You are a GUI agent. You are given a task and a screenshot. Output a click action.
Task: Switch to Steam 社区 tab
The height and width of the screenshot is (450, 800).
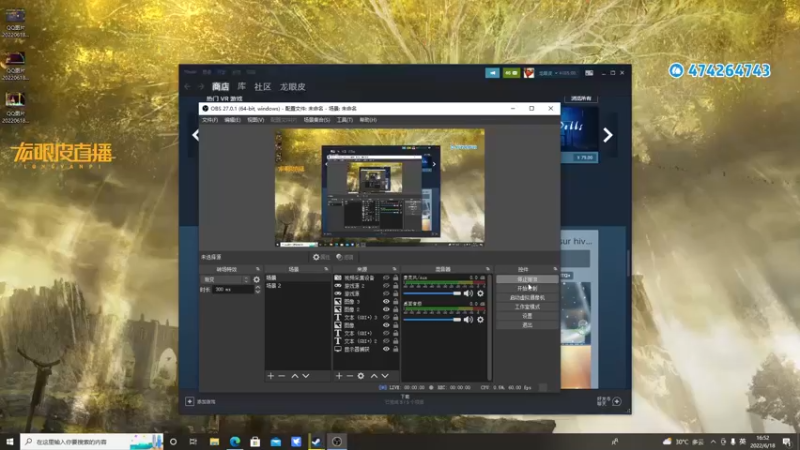[262, 87]
